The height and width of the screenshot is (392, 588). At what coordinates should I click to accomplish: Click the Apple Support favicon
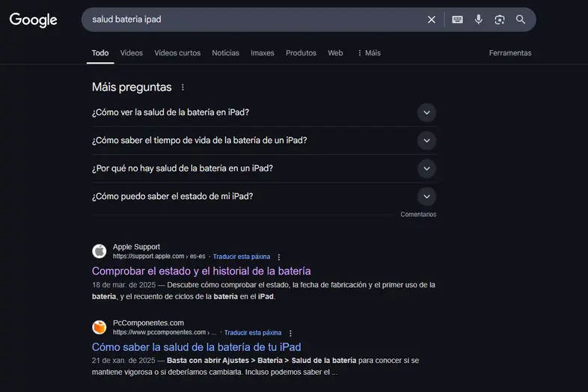click(99, 251)
